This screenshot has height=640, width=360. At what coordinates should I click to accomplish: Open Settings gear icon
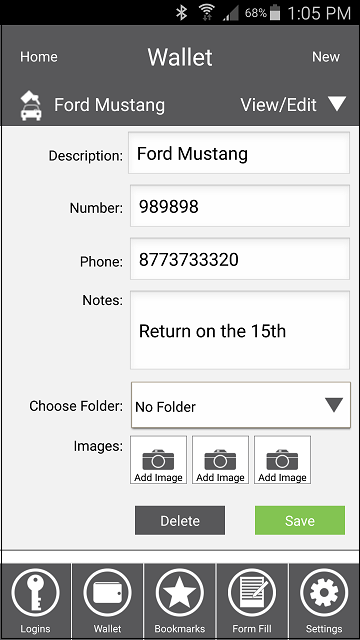(324, 593)
